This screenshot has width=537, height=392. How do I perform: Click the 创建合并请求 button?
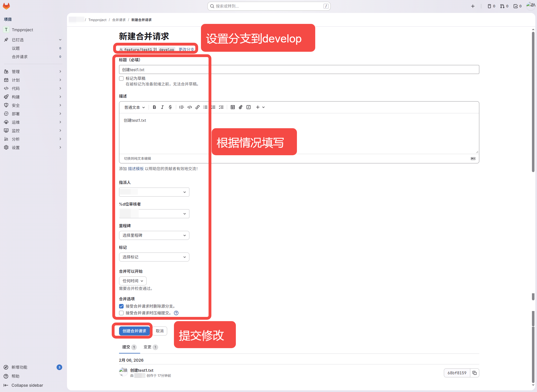tap(134, 331)
